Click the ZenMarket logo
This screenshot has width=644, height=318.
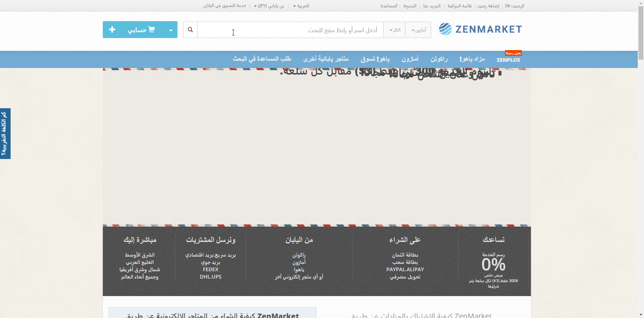[x=480, y=29]
